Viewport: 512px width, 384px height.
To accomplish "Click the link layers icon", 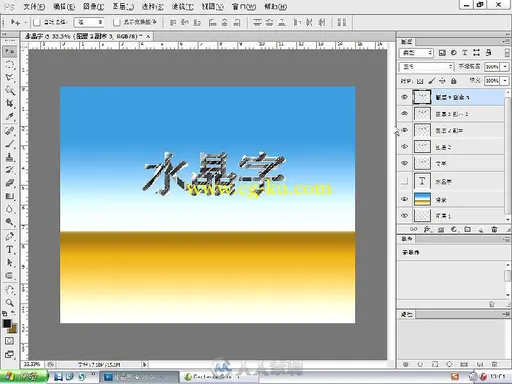I will (413, 229).
